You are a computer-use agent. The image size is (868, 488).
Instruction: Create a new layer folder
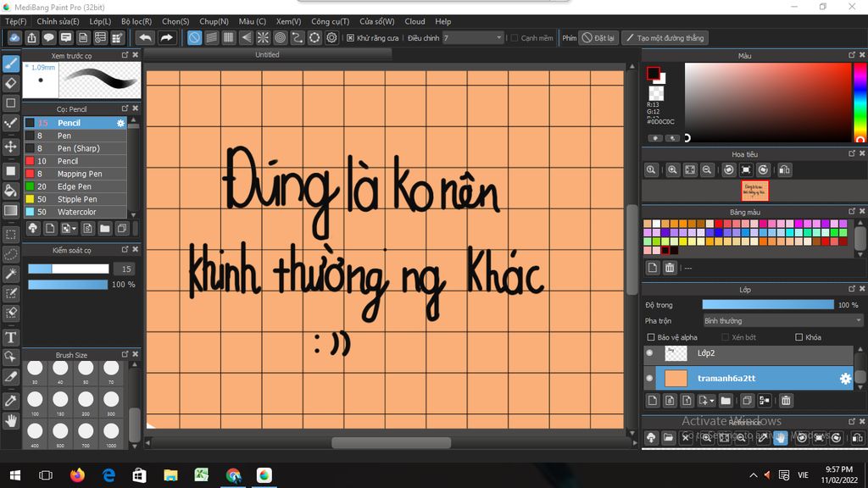[x=726, y=400]
